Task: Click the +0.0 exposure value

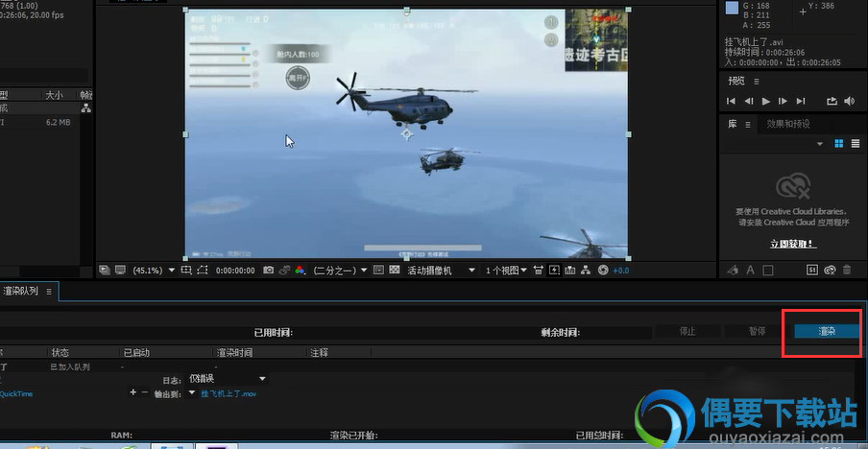Action: 621,271
